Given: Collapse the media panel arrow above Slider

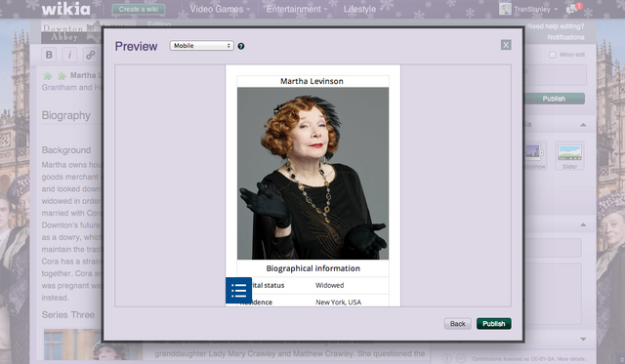Looking at the screenshot, I should click(583, 125).
